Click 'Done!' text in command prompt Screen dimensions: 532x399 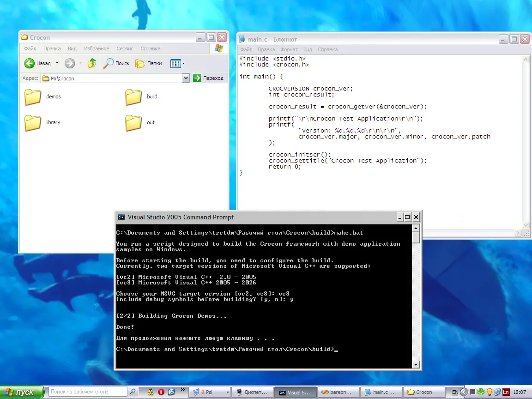coord(125,327)
